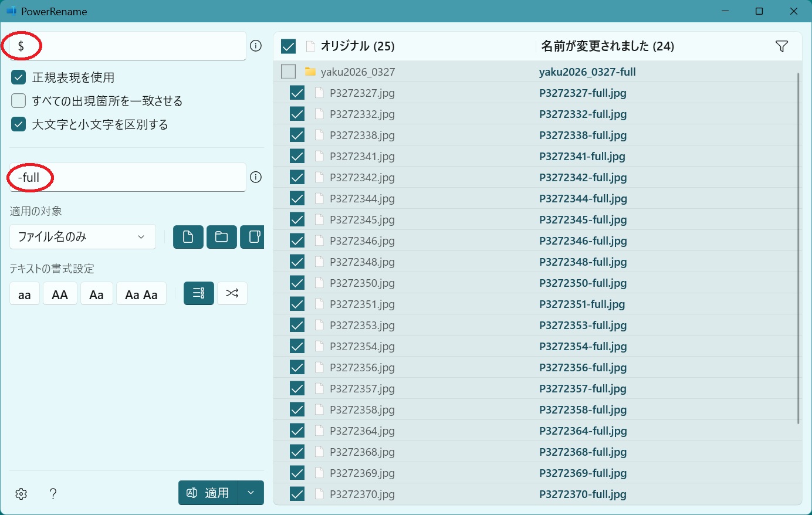The width and height of the screenshot is (812, 515).
Task: Disable the 正規表現を使用 checkbox
Action: pyautogui.click(x=19, y=77)
